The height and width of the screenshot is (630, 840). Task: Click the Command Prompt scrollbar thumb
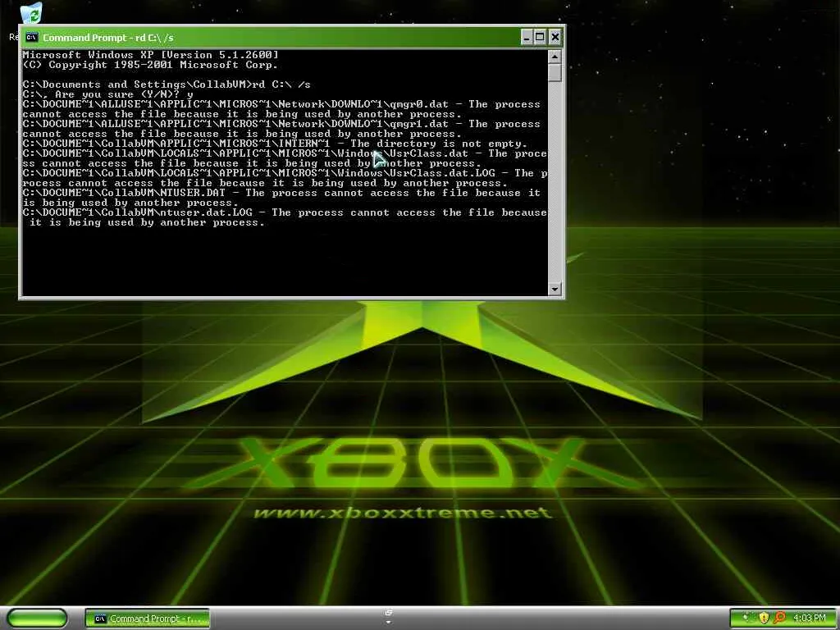click(555, 72)
